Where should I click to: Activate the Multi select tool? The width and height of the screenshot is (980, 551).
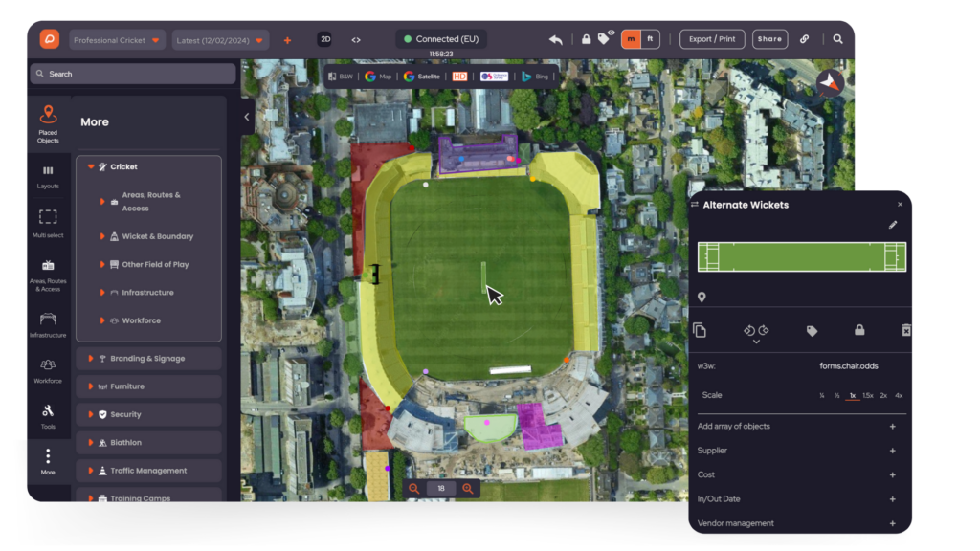tap(48, 224)
